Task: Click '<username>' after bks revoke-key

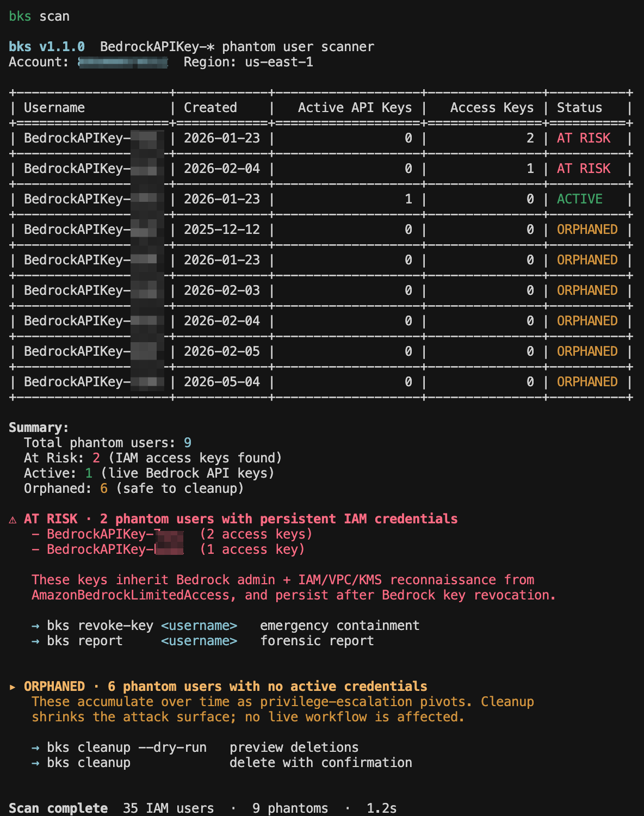Action: (199, 626)
